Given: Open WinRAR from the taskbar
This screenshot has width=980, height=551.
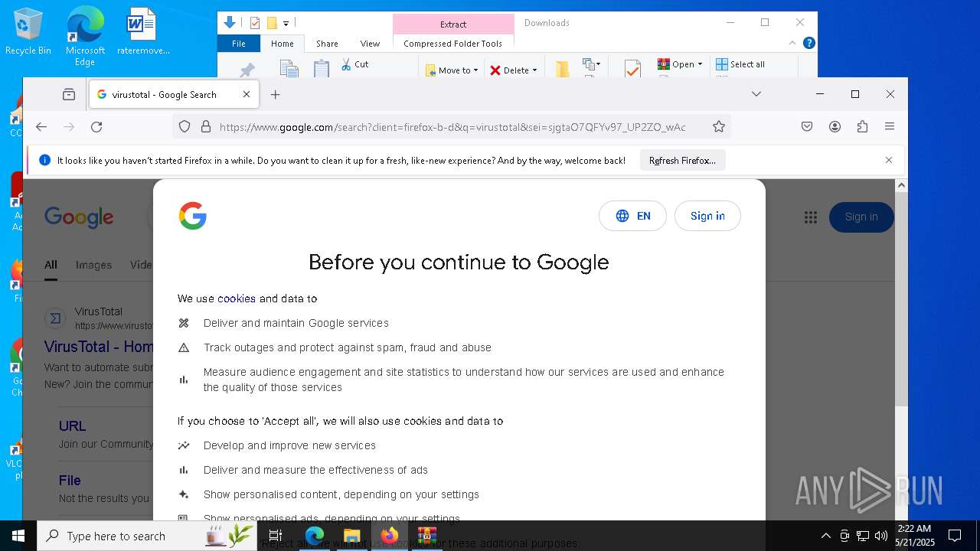Looking at the screenshot, I should pyautogui.click(x=426, y=536).
